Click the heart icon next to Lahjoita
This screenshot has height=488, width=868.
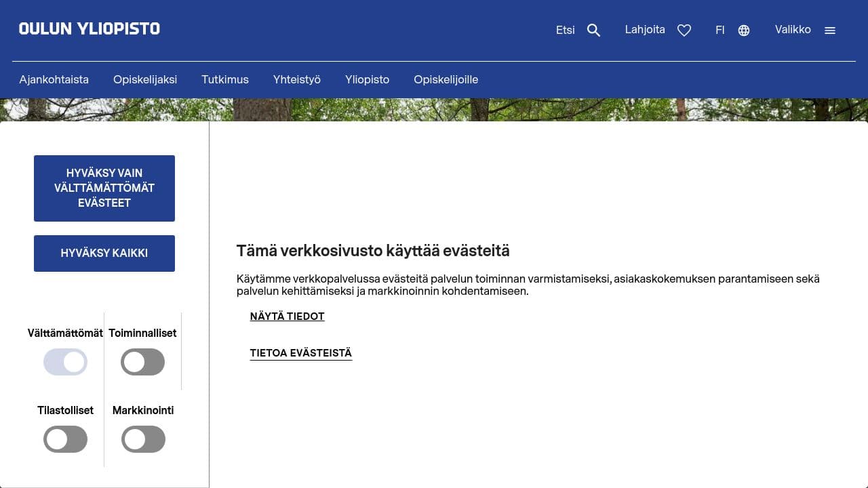click(x=684, y=30)
